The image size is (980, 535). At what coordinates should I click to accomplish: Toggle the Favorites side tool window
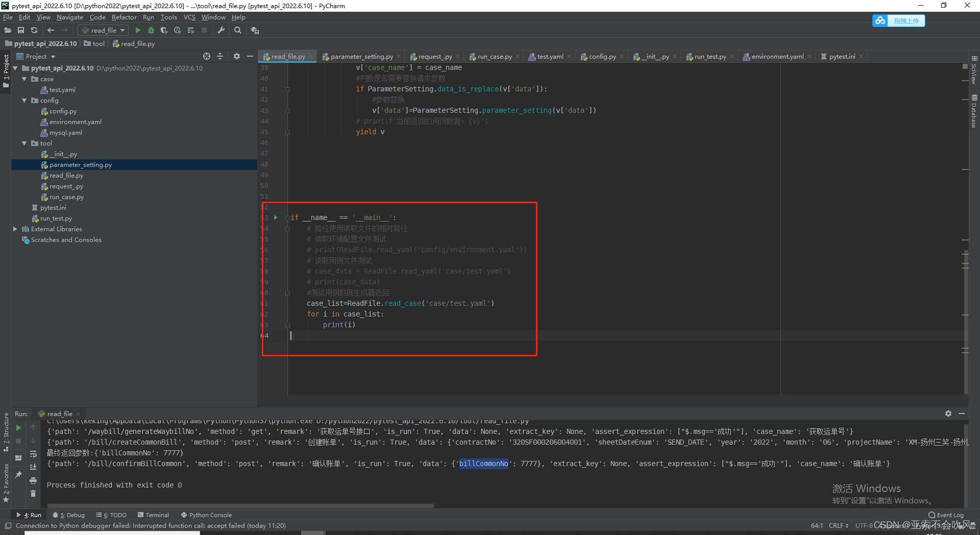pos(6,482)
